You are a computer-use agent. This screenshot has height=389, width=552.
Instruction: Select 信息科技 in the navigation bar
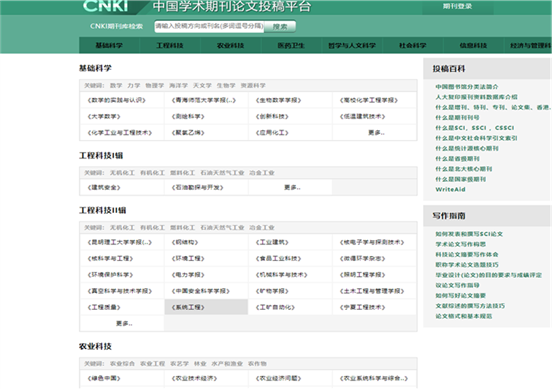pos(473,45)
